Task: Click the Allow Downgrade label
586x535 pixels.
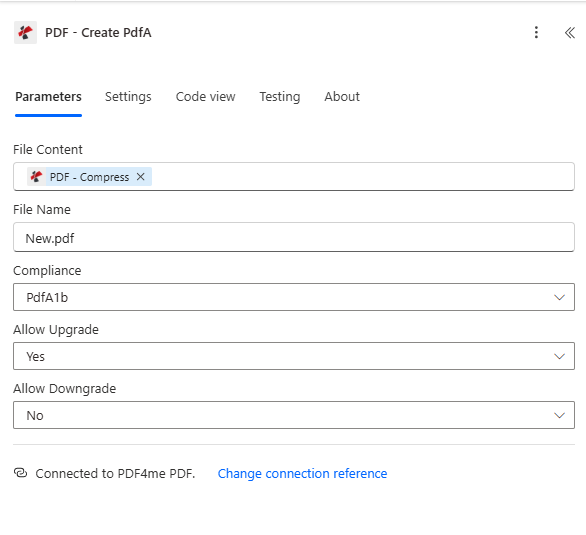Action: click(x=65, y=389)
